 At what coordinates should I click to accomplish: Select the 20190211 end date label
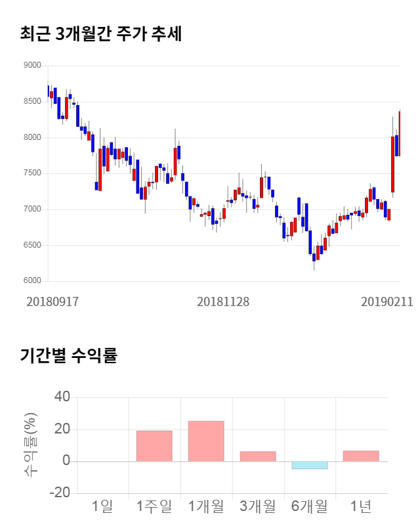(x=387, y=301)
